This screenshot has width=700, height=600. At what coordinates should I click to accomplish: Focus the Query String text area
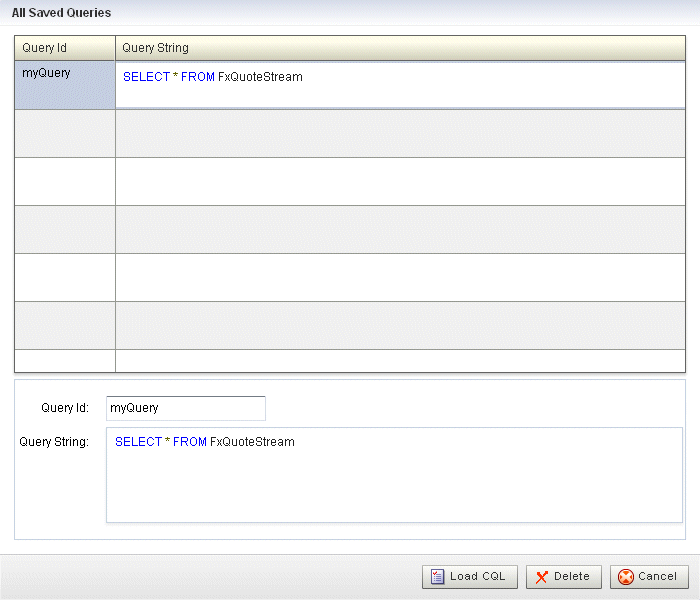pos(394,475)
